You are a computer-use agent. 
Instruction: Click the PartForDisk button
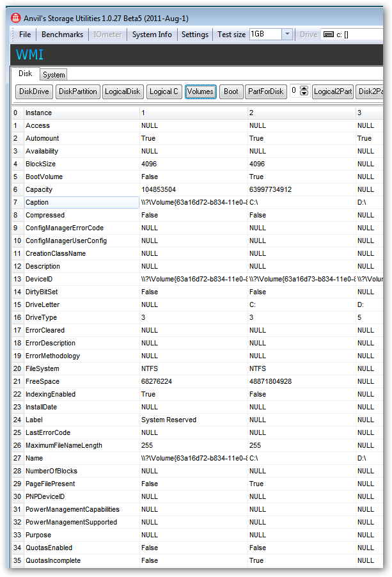coord(266,91)
